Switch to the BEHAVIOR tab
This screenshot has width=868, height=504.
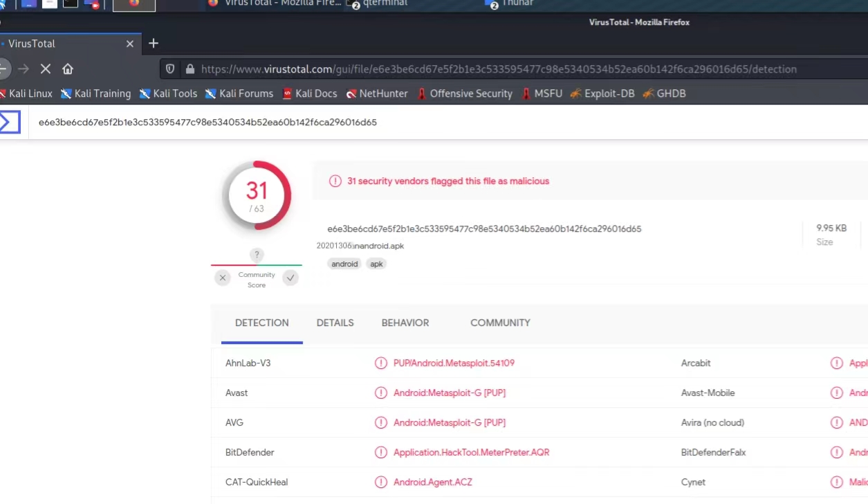coord(405,323)
